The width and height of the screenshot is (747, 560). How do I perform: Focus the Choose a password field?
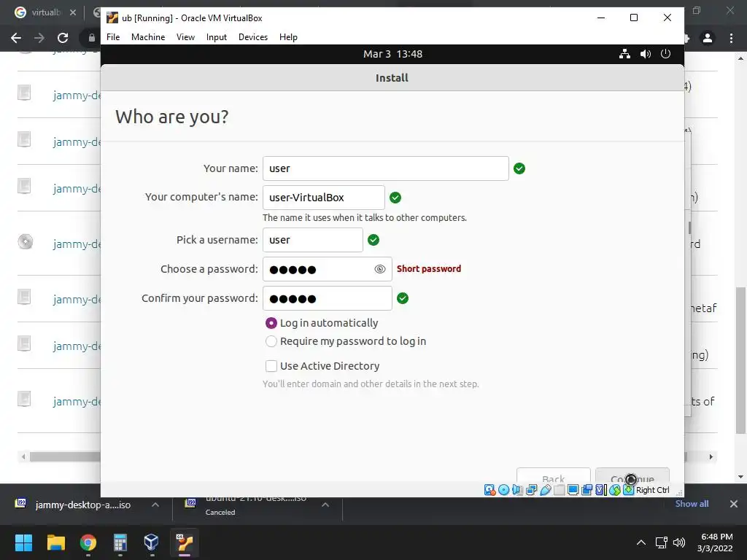pyautogui.click(x=328, y=269)
